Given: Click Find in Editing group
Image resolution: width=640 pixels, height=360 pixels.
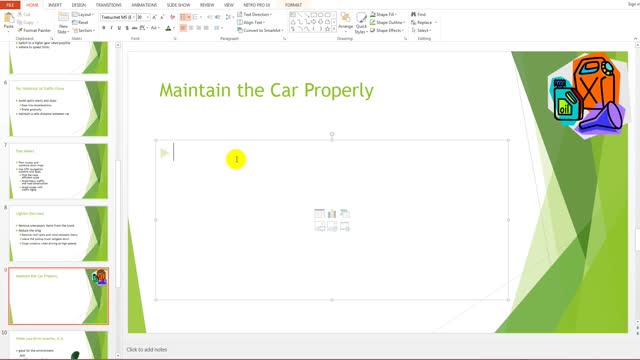Looking at the screenshot, I should click(x=418, y=14).
